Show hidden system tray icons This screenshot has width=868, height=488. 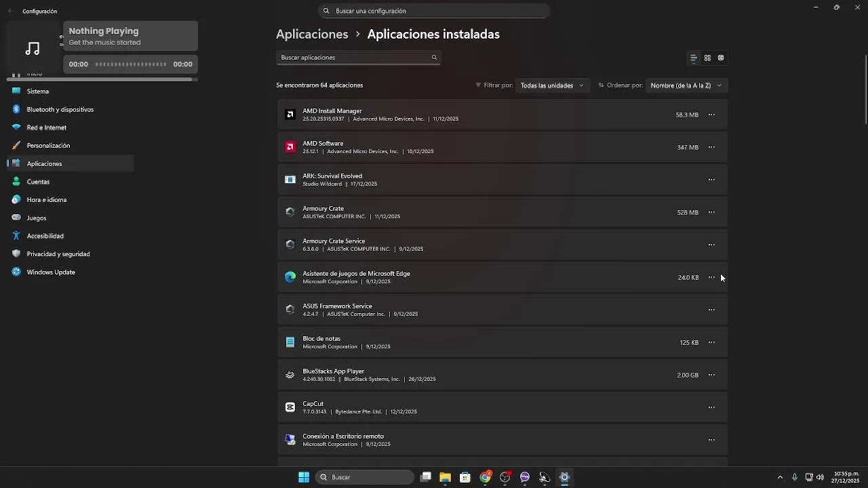[x=780, y=477]
